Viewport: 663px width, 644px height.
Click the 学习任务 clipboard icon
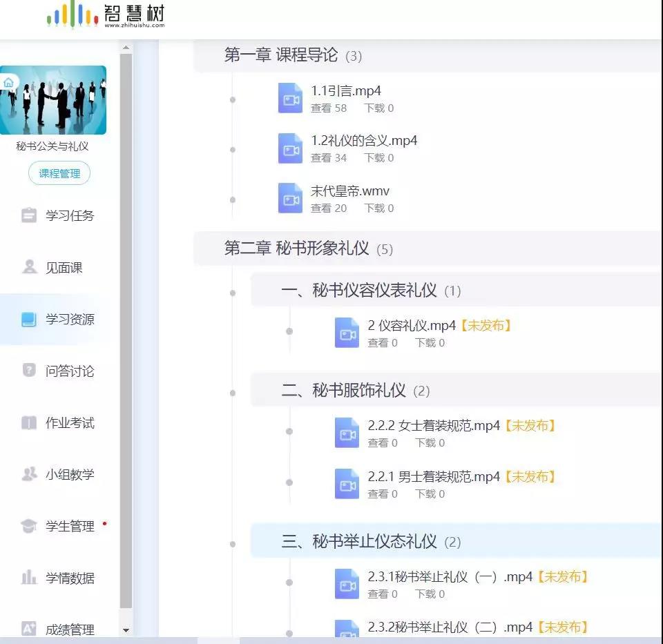[x=29, y=215]
